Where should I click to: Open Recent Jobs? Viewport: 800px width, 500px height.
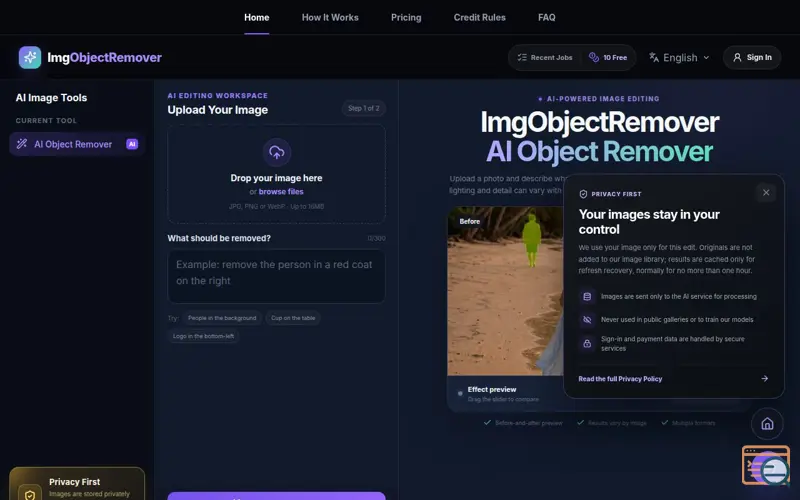tap(545, 58)
